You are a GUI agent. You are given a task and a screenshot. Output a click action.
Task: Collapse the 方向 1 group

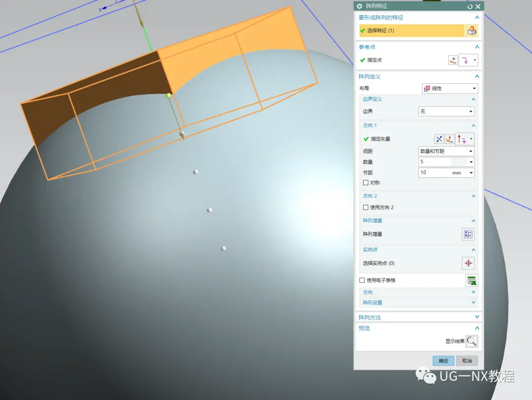(474, 126)
